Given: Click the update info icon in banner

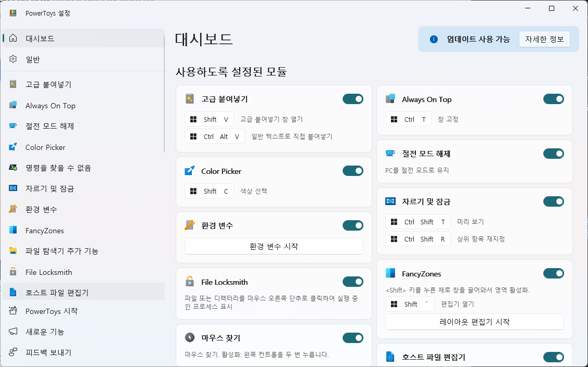Looking at the screenshot, I should pos(433,39).
